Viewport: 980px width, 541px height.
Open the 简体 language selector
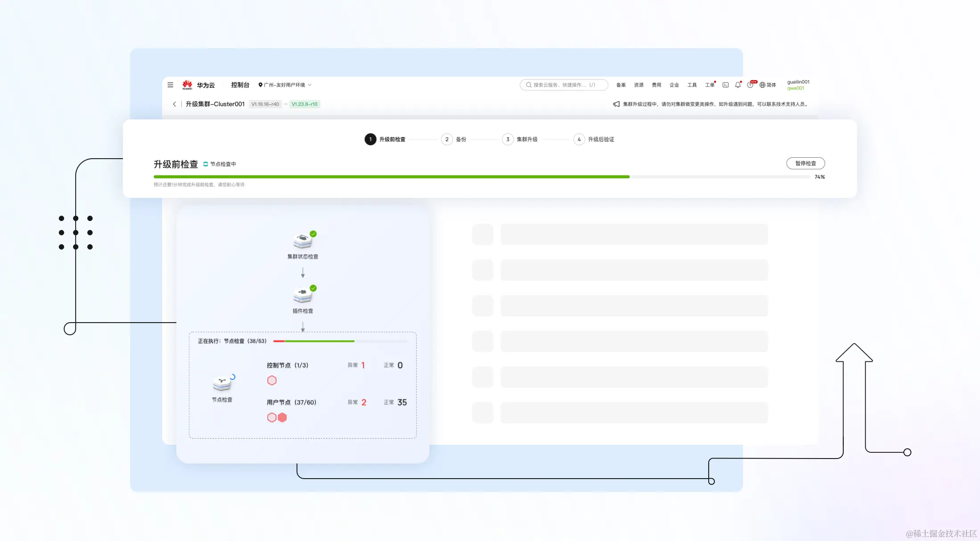coord(768,85)
